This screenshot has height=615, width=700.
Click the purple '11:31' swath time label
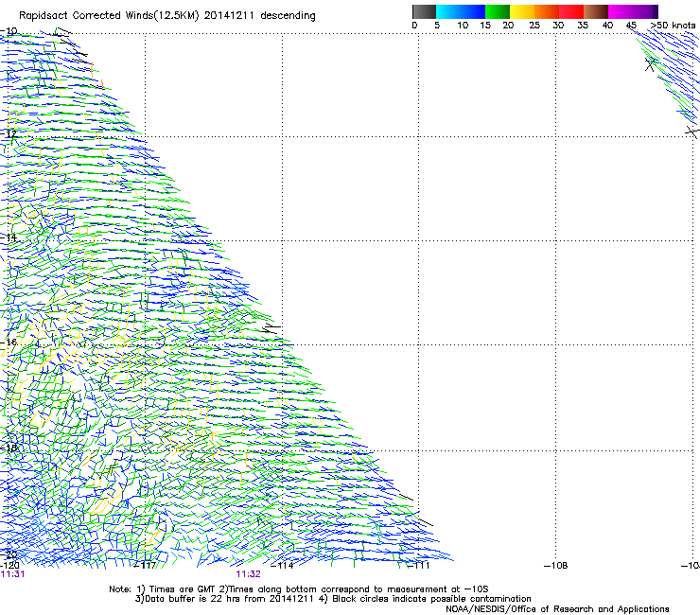pyautogui.click(x=12, y=574)
